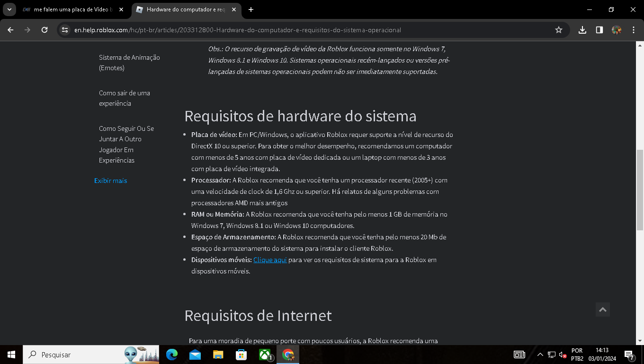Viewport: 644px width, 364px height.
Task: Click scrollbar down arrow
Action: tap(640, 341)
